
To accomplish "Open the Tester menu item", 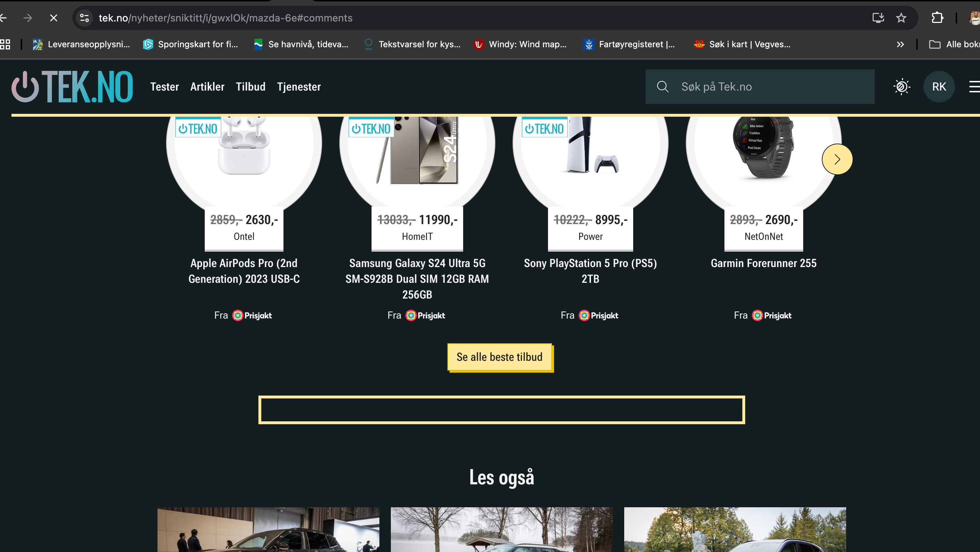I will pos(164,87).
